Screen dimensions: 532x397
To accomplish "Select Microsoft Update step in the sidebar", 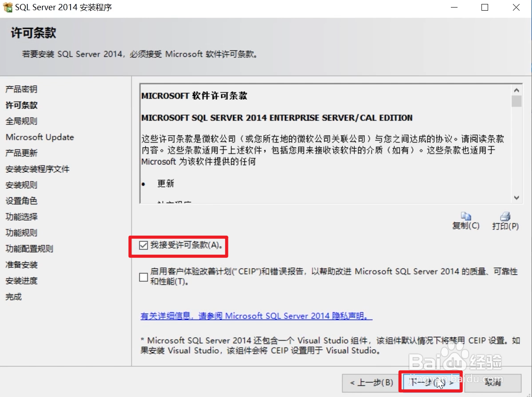I will point(39,137).
